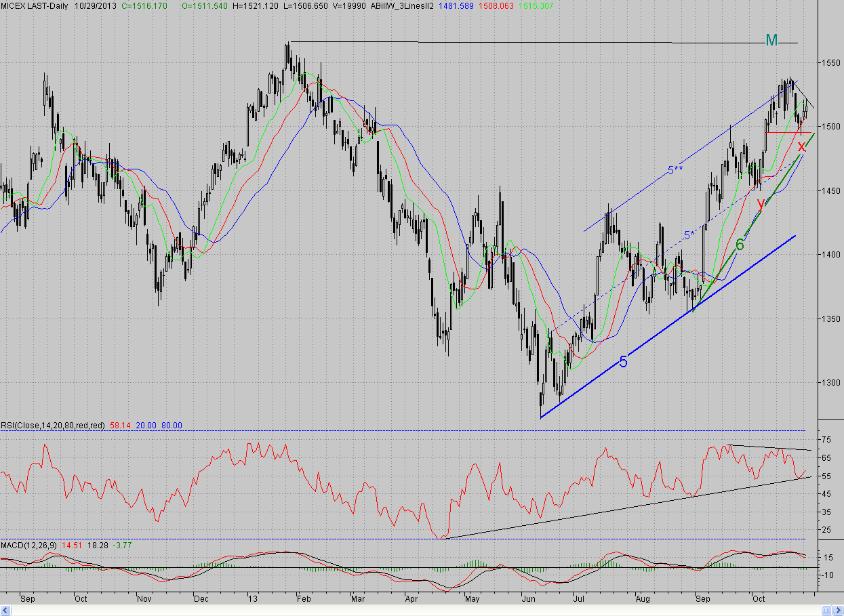Click the "13" year label on time axis
Image resolution: width=844 pixels, height=616 pixels.
pyautogui.click(x=252, y=599)
